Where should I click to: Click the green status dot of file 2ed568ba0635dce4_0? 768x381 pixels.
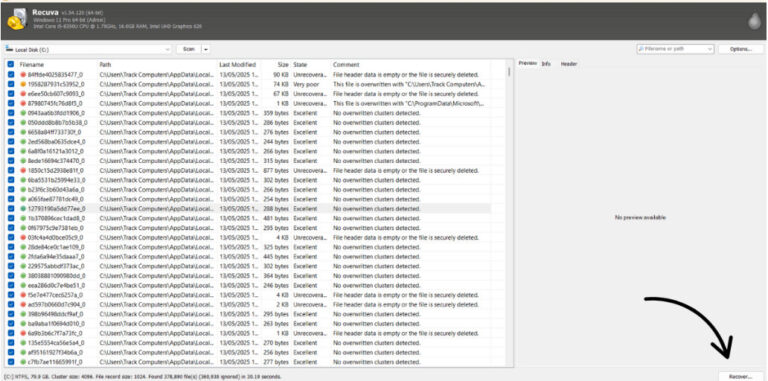tap(23, 142)
